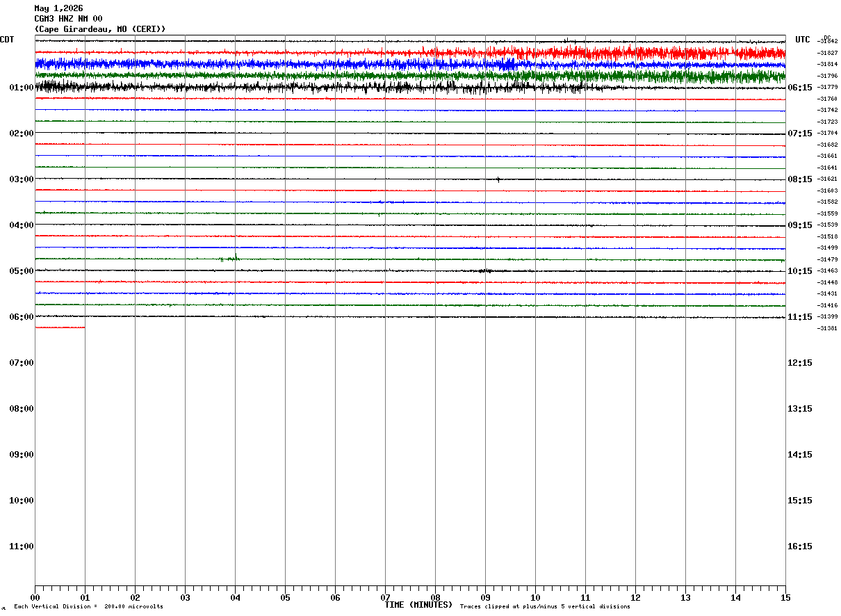Click the CDT column header
Image resolution: width=841 pixels, height=616 pixels.
7,40
